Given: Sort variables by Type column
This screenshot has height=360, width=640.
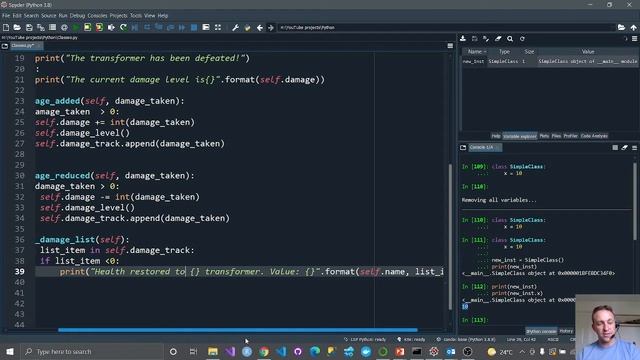Looking at the screenshot, I should 504,51.
